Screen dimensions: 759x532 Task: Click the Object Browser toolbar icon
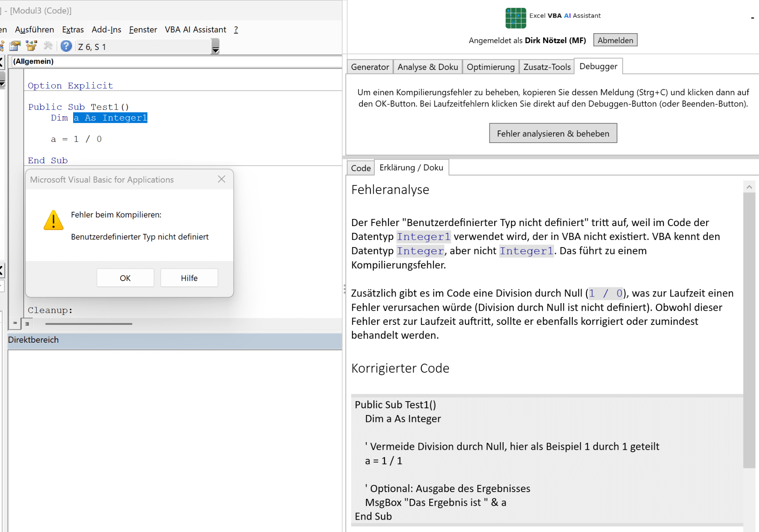point(31,46)
